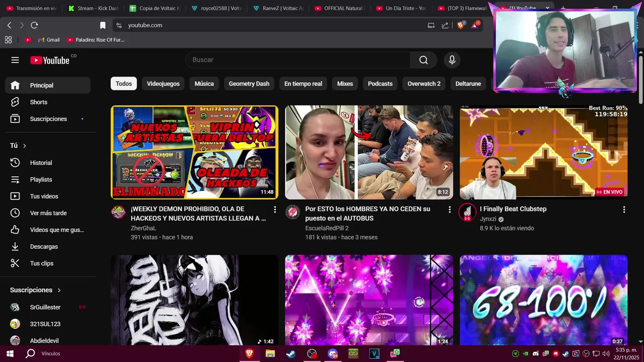Open the volume control in system tray
This screenshot has height=362, width=644.
point(605,353)
